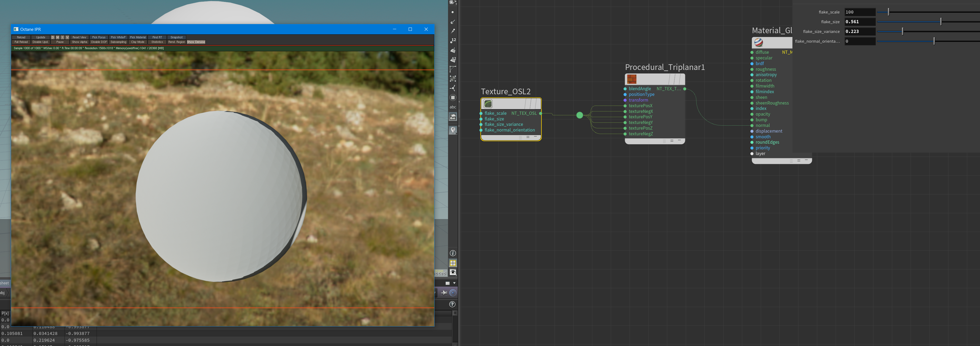Click the Procedural_Triplanar1 brick icon

(x=632, y=79)
